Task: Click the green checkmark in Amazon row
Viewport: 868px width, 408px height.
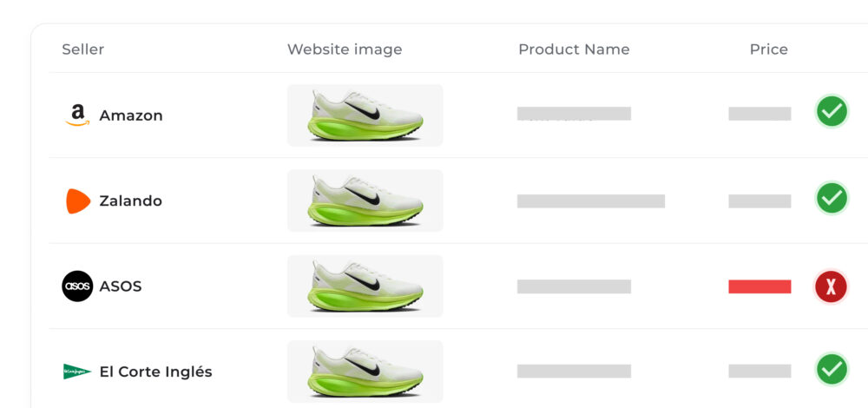Action: [x=832, y=112]
